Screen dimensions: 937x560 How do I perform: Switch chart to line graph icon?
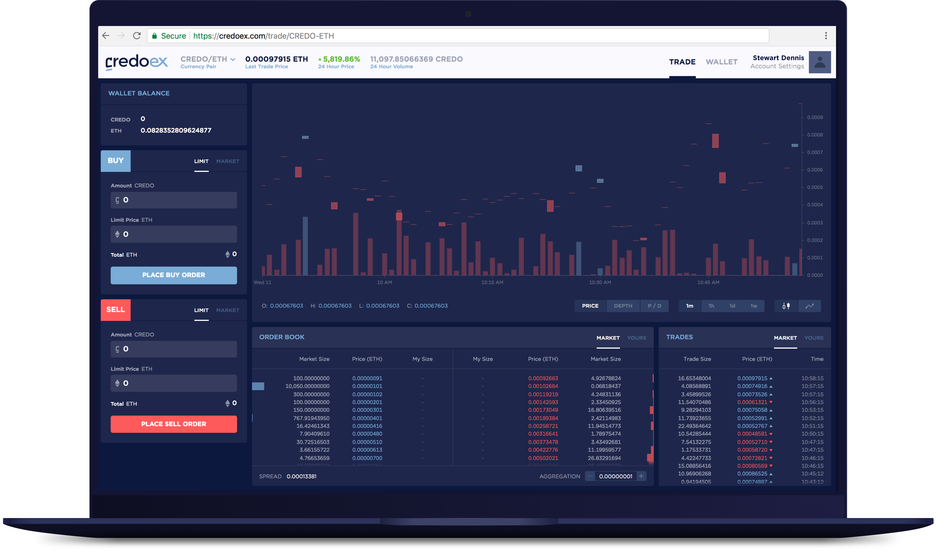810,306
